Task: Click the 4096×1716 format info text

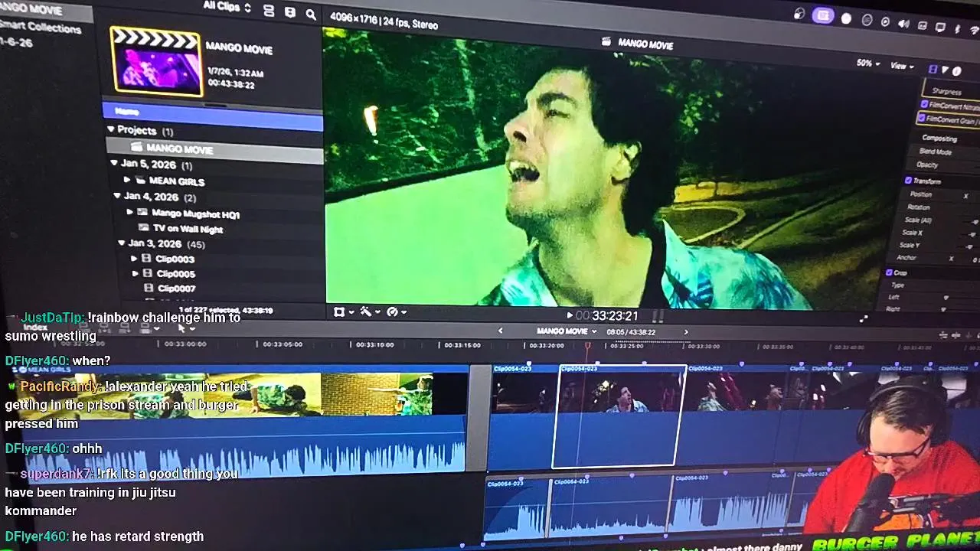Action: pyautogui.click(x=384, y=20)
